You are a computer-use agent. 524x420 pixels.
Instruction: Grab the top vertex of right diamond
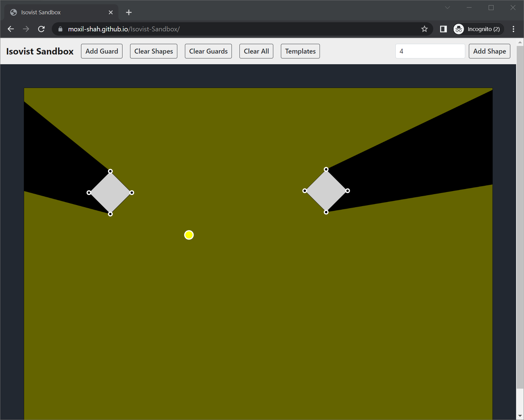coord(326,169)
